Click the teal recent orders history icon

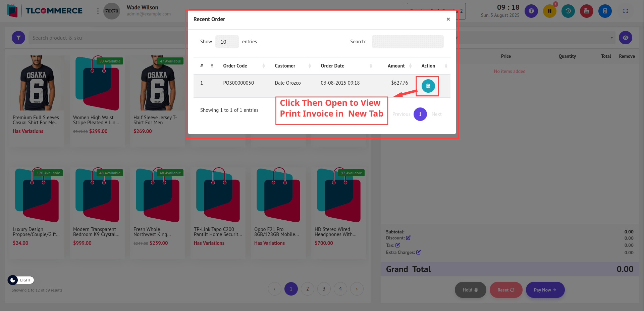coord(568,11)
